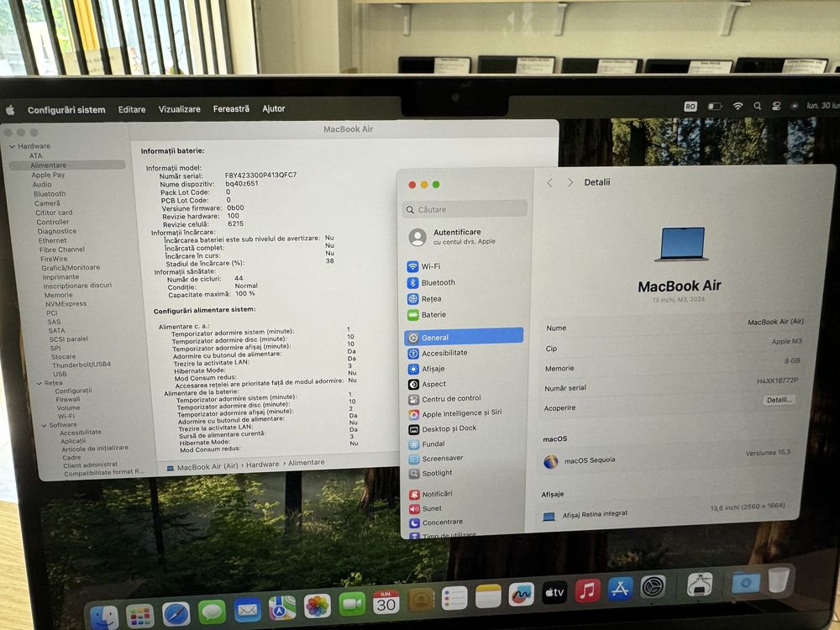Select Firewall under Rețea
This screenshot has width=840, height=630.
68,399
